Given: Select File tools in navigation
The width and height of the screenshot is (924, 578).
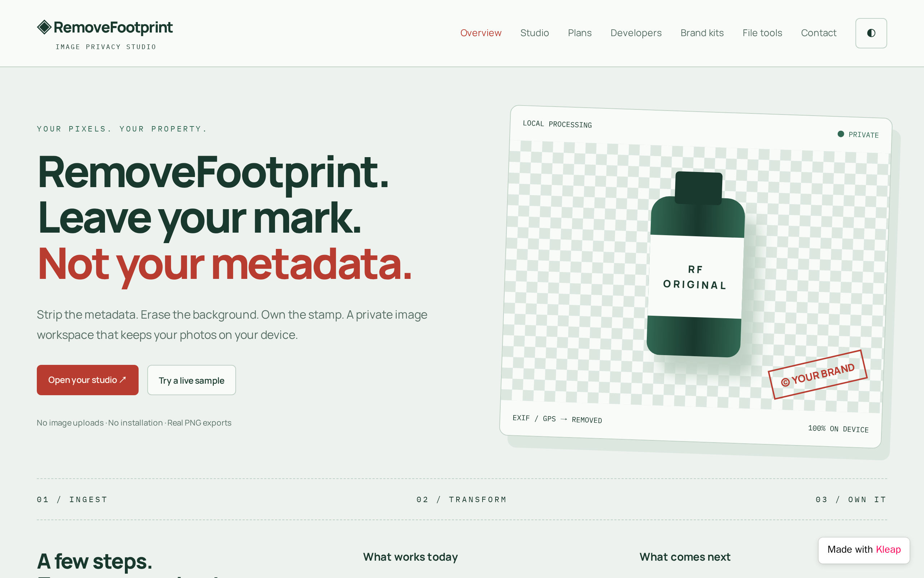Looking at the screenshot, I should coord(762,33).
